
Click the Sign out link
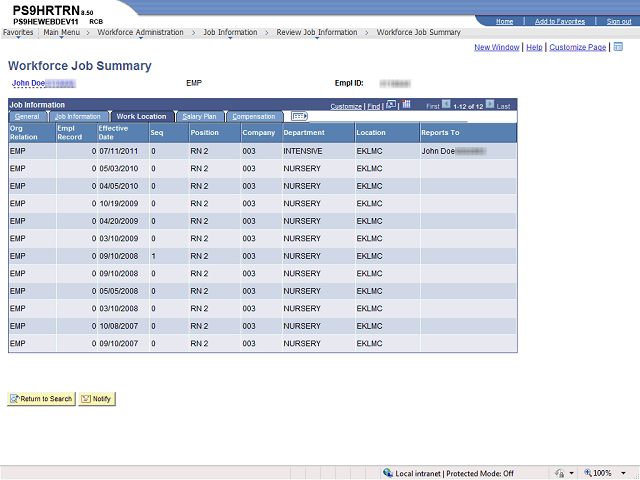[x=619, y=22]
